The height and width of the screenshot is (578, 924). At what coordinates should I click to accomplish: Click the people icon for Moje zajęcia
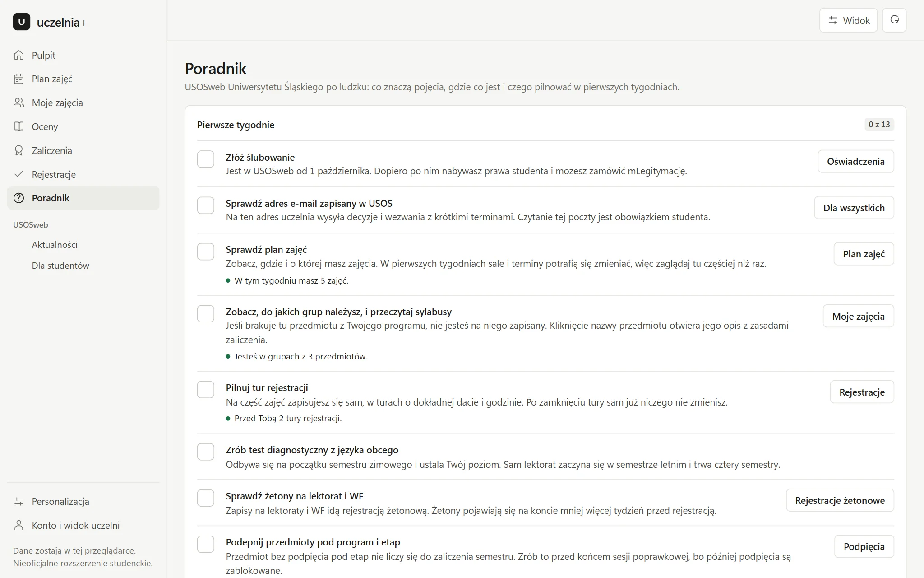point(19,103)
